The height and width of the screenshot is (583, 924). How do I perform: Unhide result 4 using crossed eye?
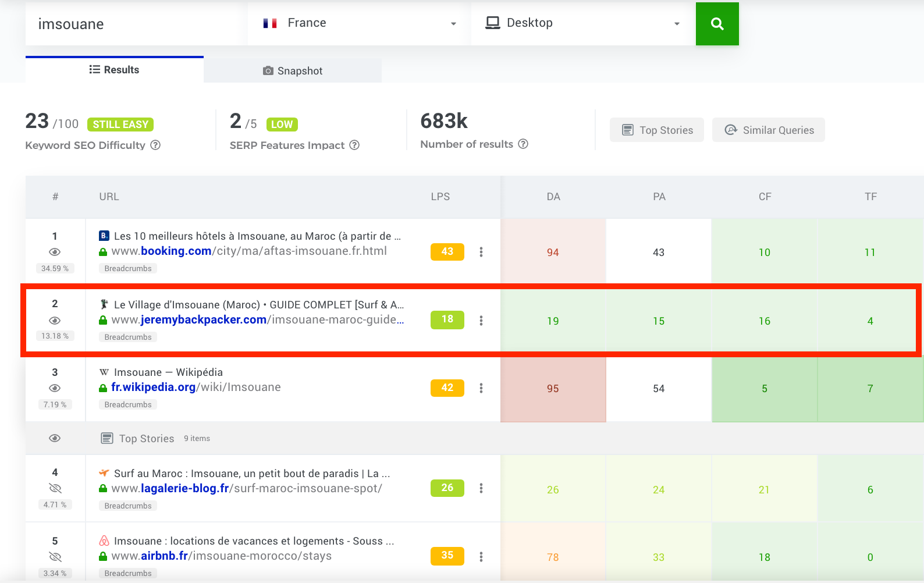(x=55, y=488)
